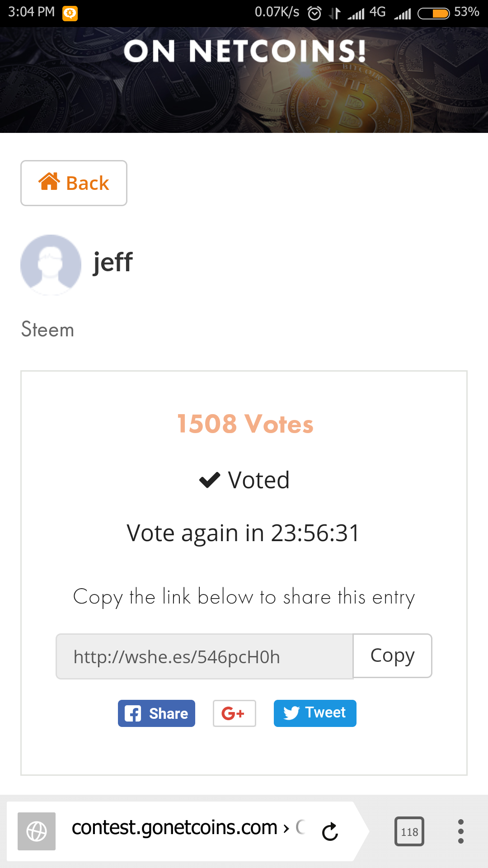Click the Voted checkmark icon

click(x=210, y=480)
